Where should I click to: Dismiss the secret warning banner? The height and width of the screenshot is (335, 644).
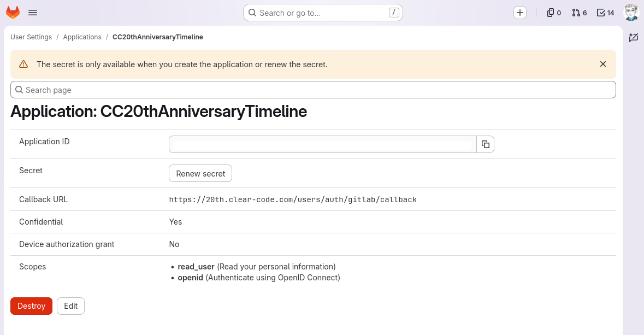click(x=603, y=64)
